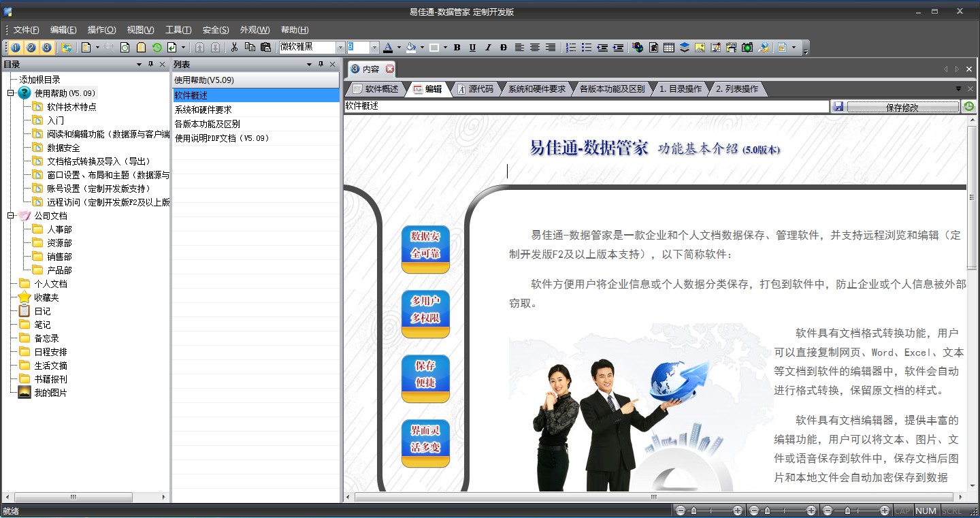Click the decrease indent icon

602,48
